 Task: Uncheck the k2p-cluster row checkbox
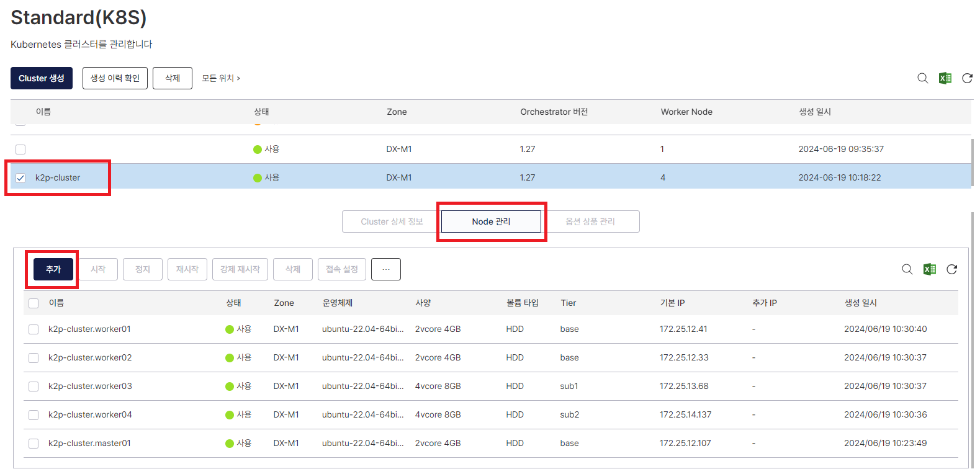coord(20,178)
